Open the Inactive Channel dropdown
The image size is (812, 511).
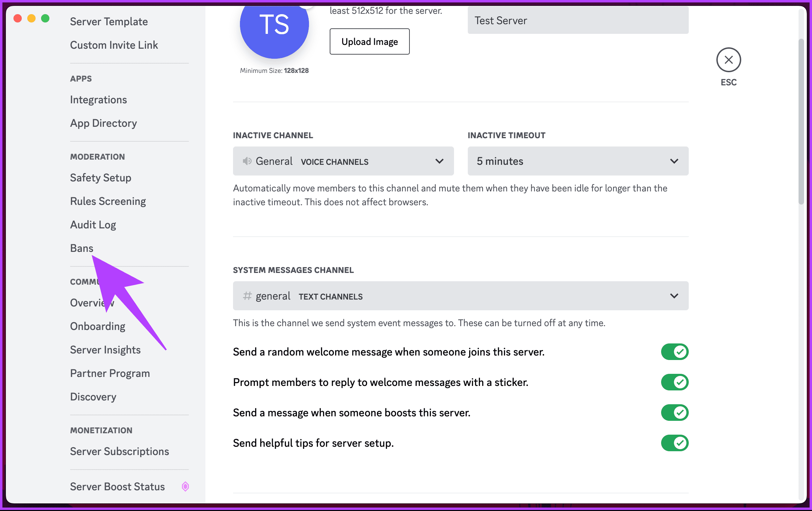pyautogui.click(x=343, y=161)
